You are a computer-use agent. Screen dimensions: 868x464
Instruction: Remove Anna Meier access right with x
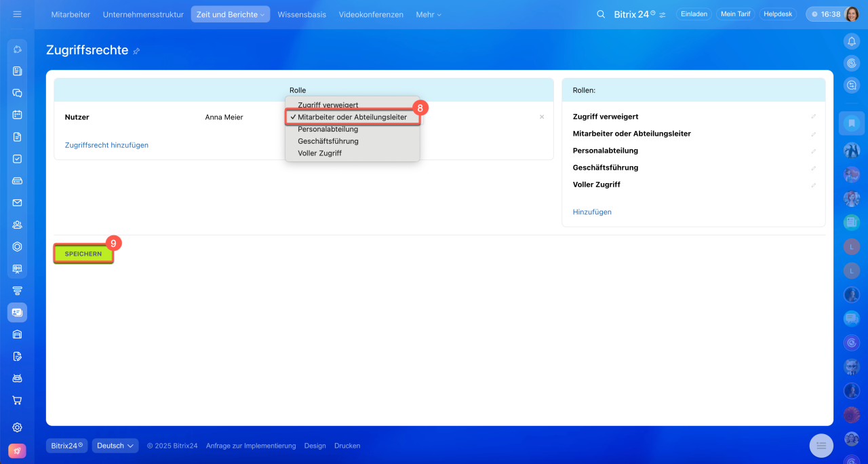pyautogui.click(x=541, y=117)
